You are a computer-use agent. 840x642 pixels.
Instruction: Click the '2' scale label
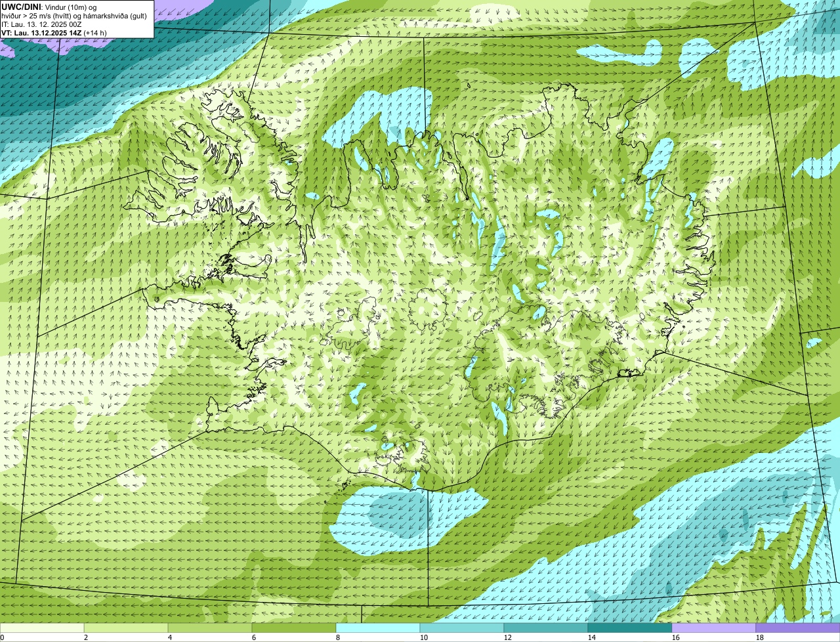point(86,637)
